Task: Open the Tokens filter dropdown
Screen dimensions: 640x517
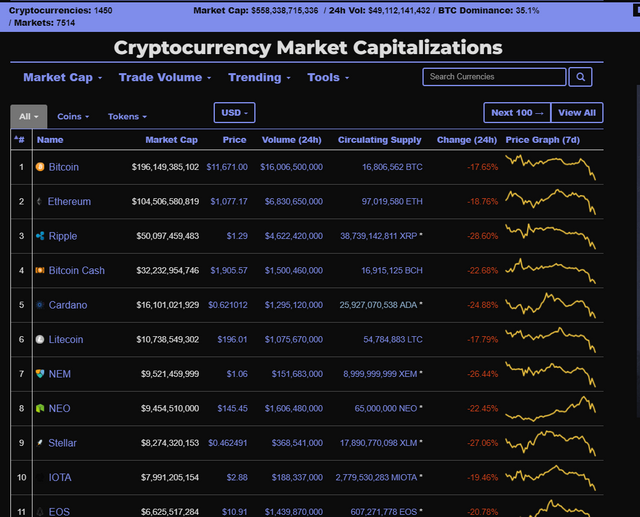Action: pos(127,116)
